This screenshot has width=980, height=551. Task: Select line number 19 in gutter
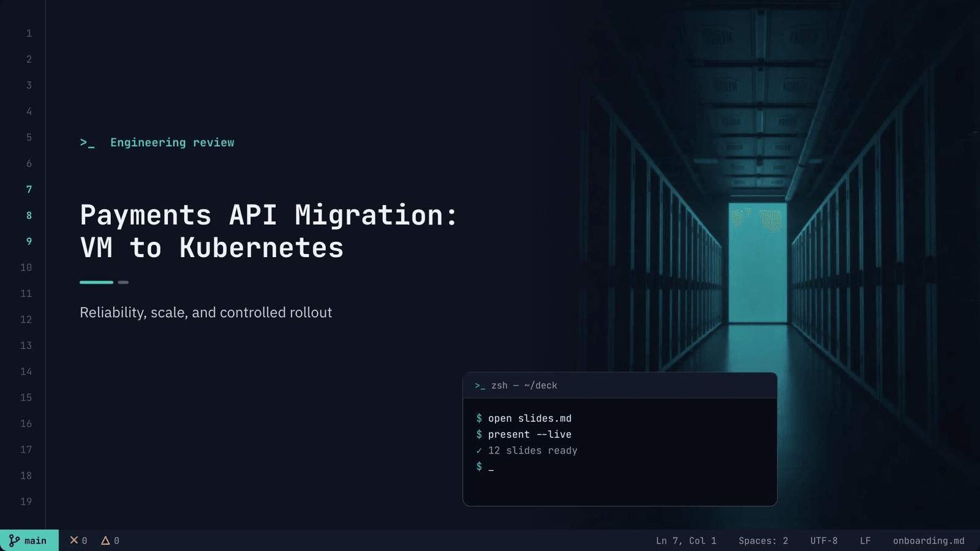[26, 501]
